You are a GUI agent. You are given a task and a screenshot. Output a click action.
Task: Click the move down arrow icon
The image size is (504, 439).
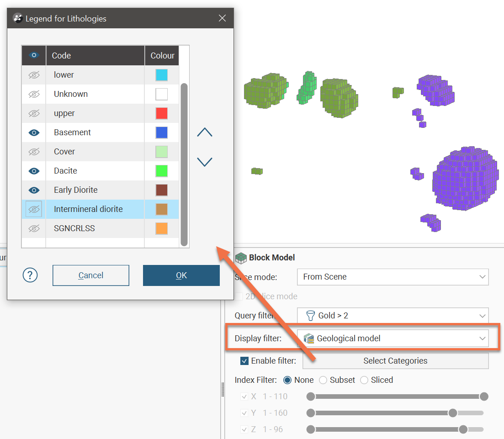pos(204,162)
